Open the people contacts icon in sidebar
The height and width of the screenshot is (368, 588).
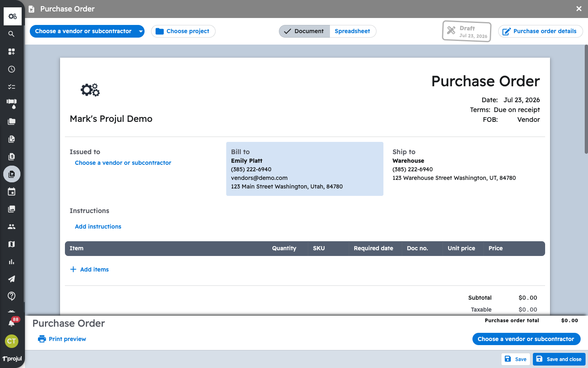pos(11,227)
